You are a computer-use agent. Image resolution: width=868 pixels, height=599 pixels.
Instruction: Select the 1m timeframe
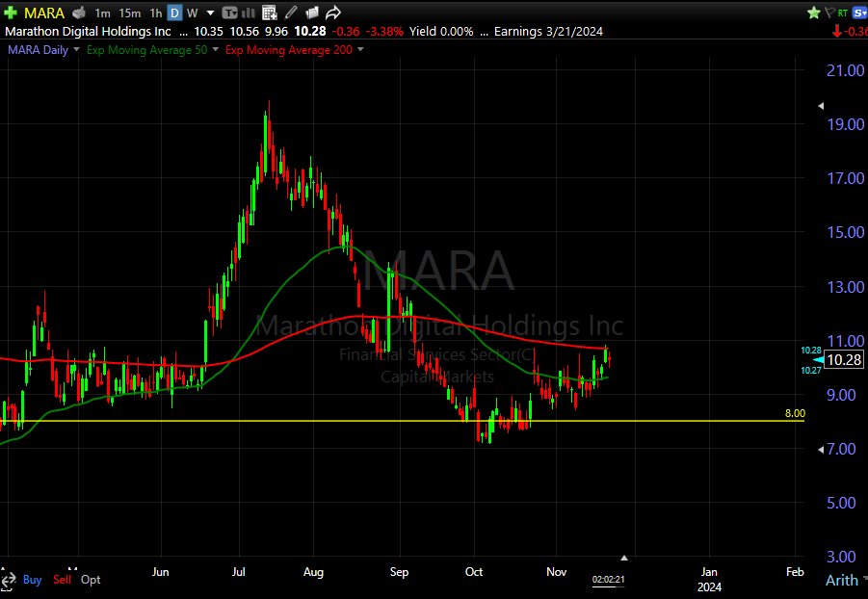102,13
